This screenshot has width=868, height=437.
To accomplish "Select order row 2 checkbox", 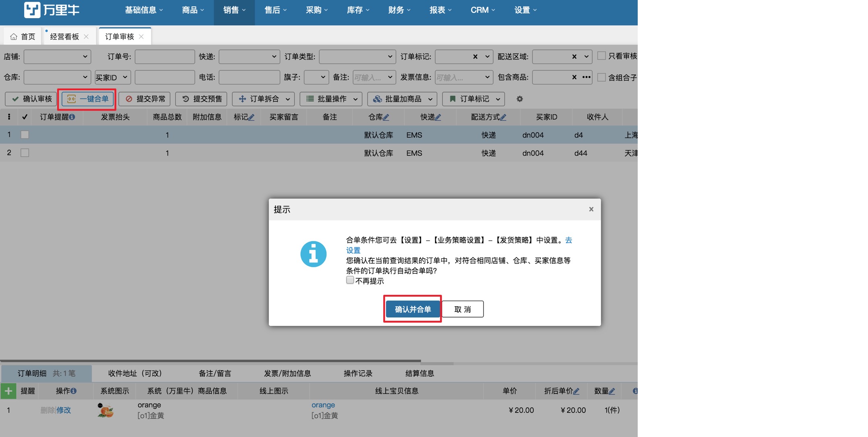I will (x=25, y=153).
